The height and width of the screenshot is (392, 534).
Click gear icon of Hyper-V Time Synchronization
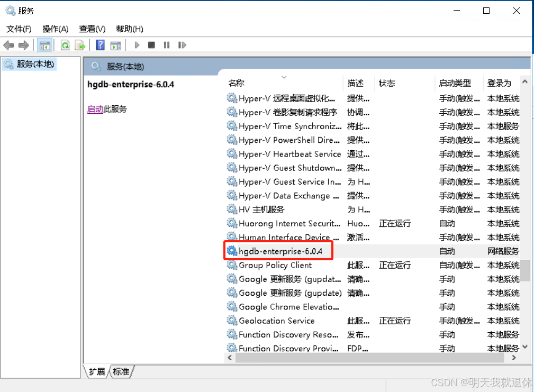(232, 126)
